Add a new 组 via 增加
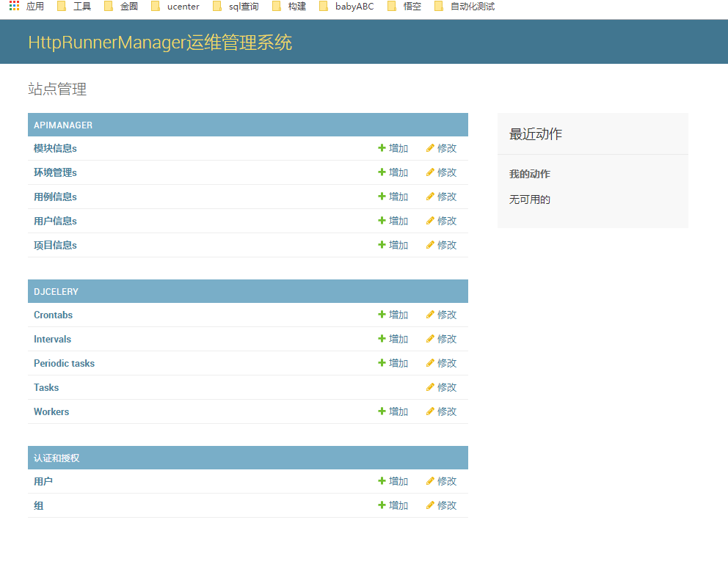 (393, 505)
